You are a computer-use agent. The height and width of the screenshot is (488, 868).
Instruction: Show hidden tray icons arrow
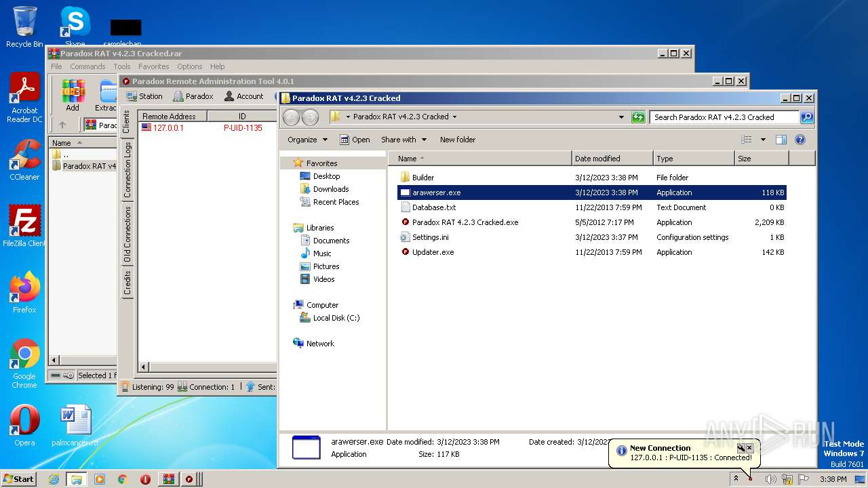pos(736,479)
